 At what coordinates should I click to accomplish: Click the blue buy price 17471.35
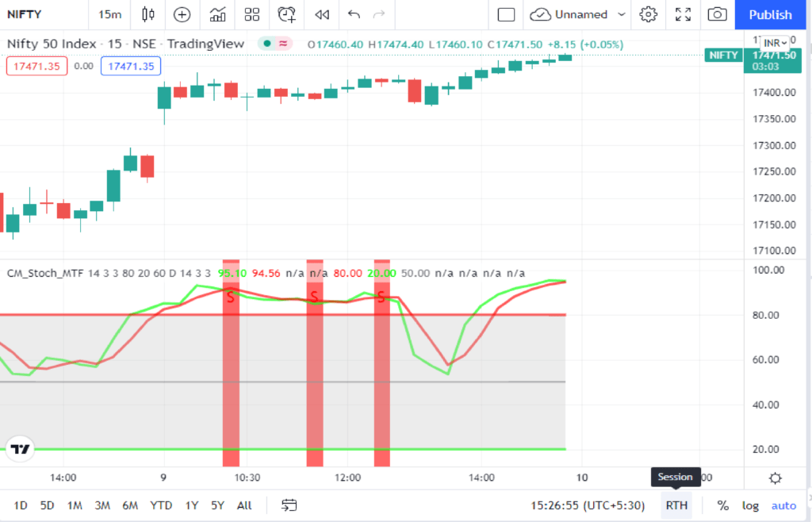click(131, 67)
